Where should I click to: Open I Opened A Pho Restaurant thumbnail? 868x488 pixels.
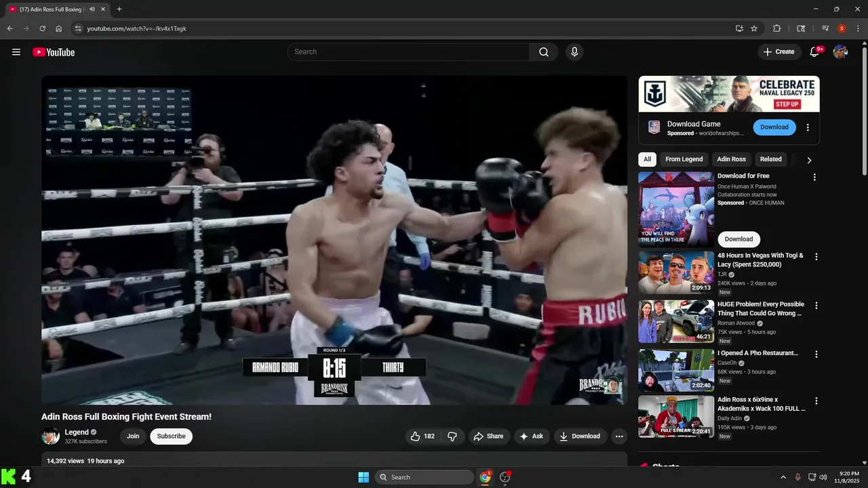(676, 370)
